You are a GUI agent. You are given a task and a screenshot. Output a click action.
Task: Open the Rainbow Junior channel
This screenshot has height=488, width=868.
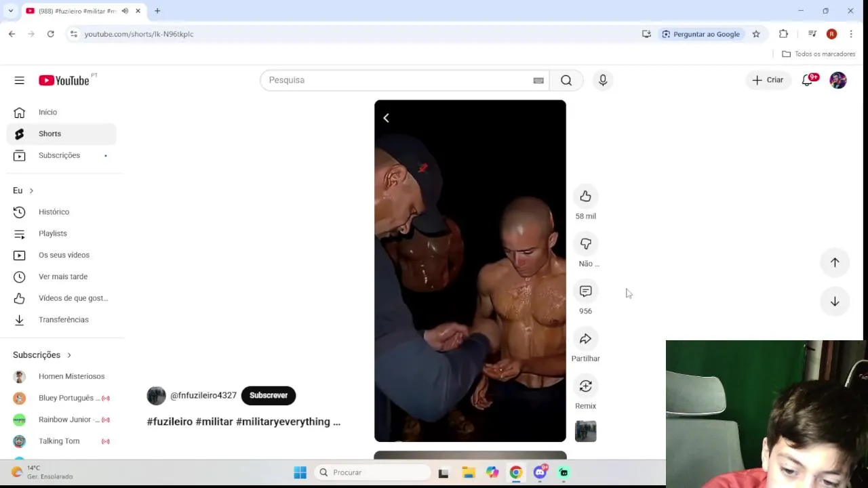(x=62, y=420)
